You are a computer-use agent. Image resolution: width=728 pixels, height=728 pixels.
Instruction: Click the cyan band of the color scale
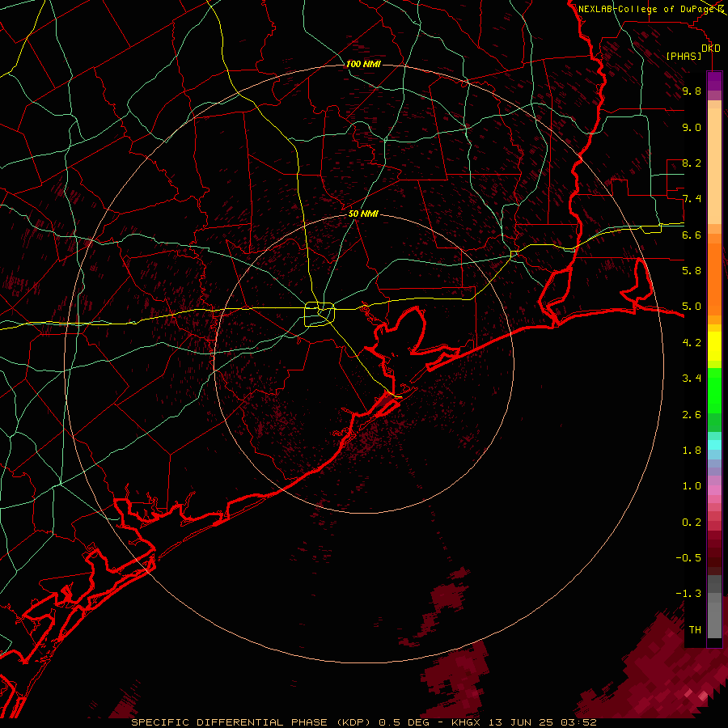(714, 445)
